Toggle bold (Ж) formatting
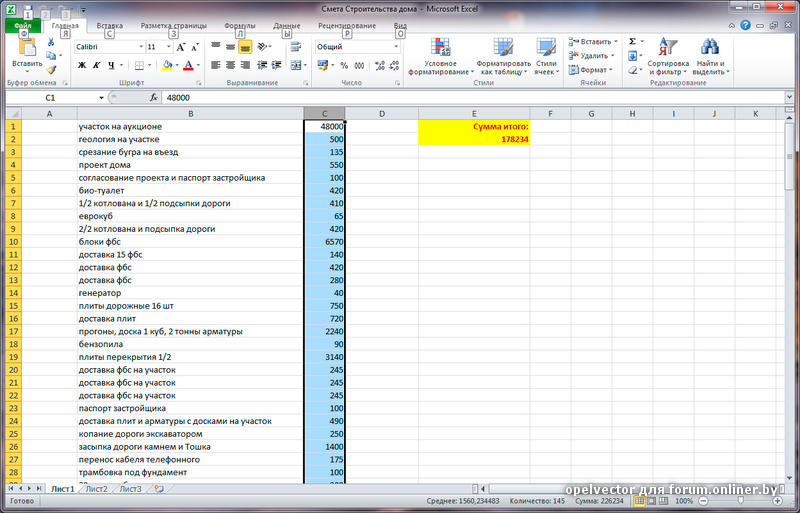The width and height of the screenshot is (800, 513). coord(82,66)
